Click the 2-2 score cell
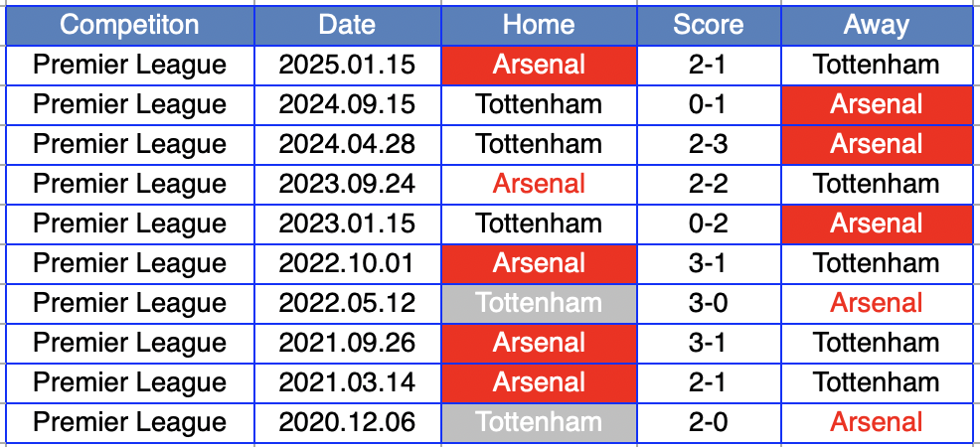The image size is (980, 447). 708,184
